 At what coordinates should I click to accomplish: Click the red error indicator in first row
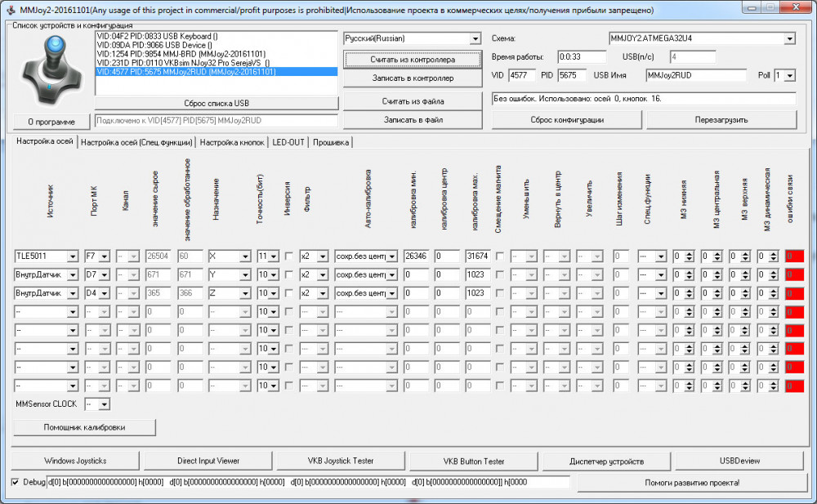point(794,256)
